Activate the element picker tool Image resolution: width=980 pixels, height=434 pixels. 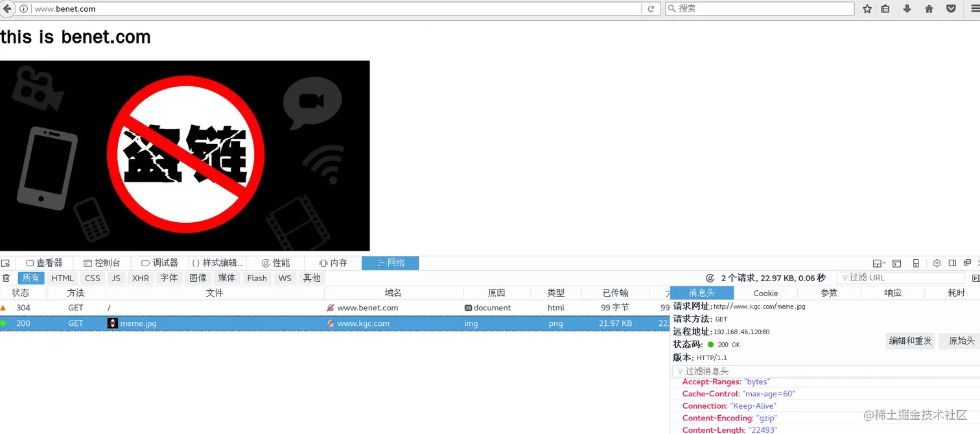click(6, 262)
